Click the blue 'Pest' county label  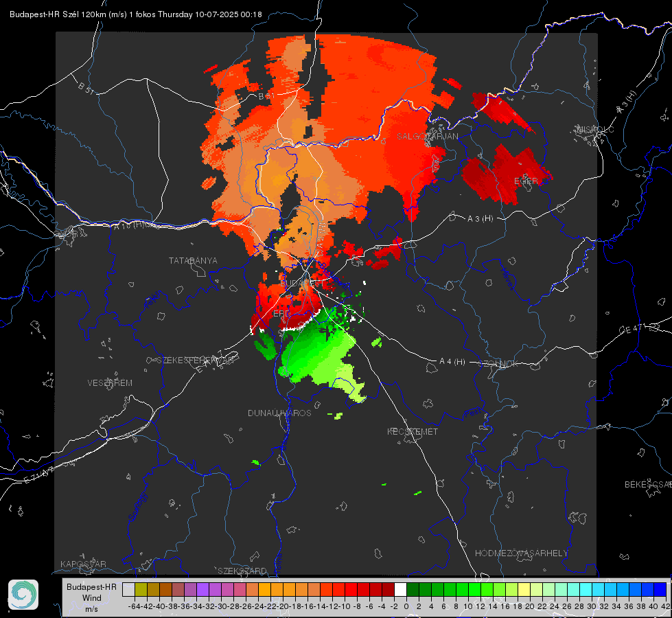coord(472,413)
